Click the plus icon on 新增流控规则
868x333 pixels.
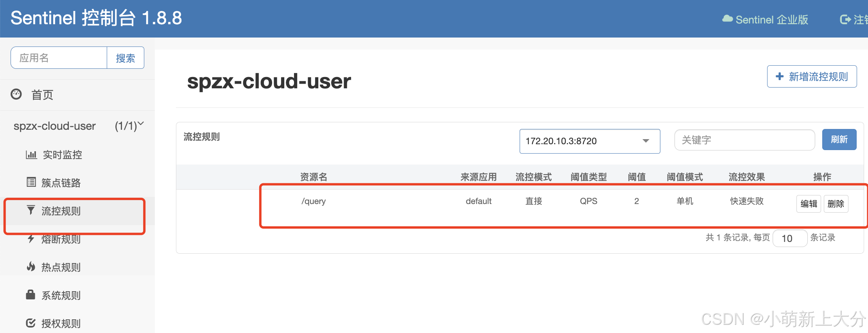(x=780, y=76)
